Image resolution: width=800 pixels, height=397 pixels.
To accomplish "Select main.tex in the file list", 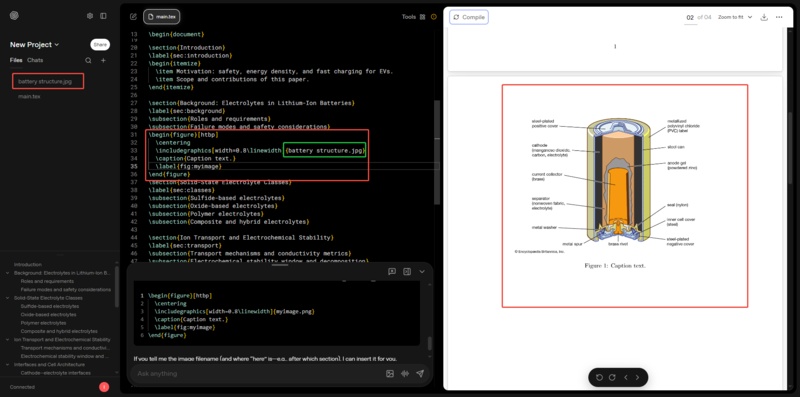I will [29, 96].
